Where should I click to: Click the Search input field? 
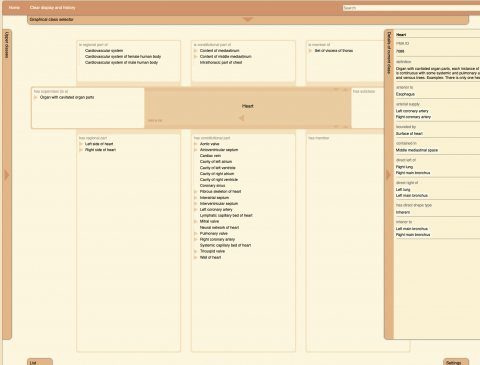pyautogui.click(x=411, y=8)
